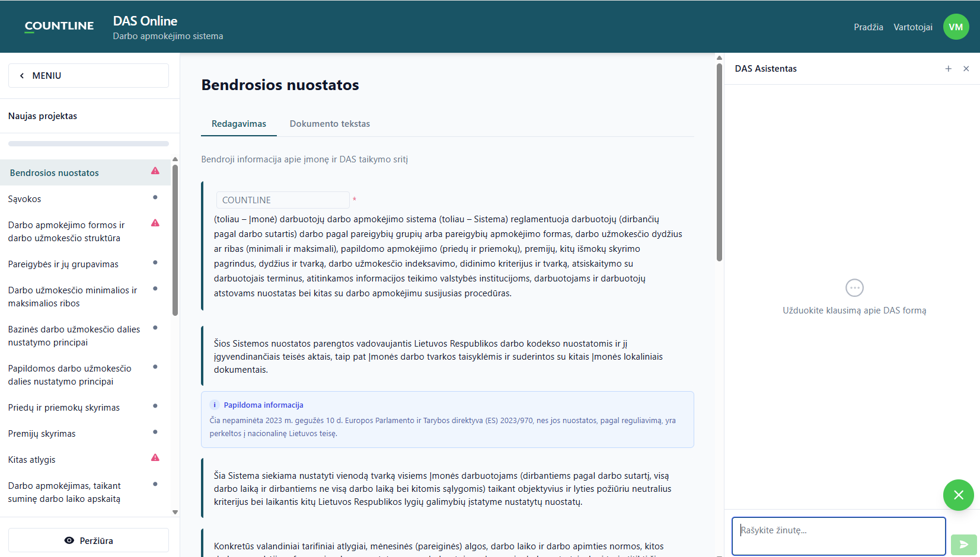Click warning triangle beside Kitas atlygis
This screenshot has width=980, height=557.
click(x=155, y=457)
